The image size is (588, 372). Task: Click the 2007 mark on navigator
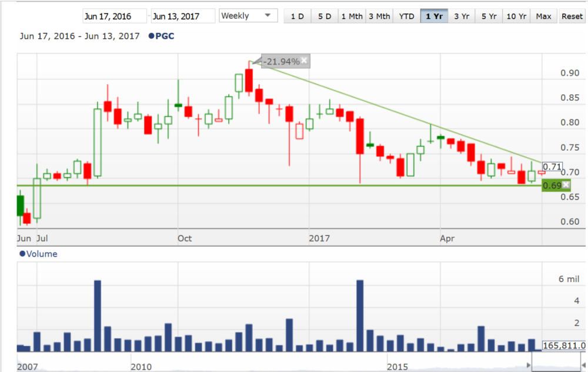coord(28,367)
